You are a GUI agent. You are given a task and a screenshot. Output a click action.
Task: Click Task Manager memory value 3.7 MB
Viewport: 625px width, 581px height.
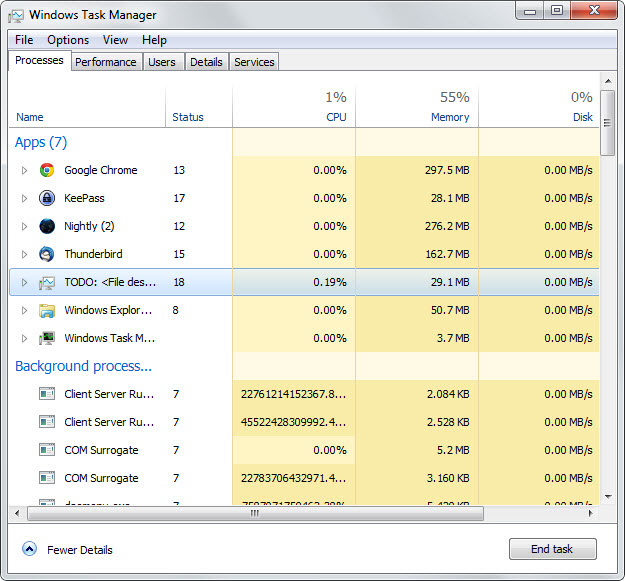click(x=453, y=338)
